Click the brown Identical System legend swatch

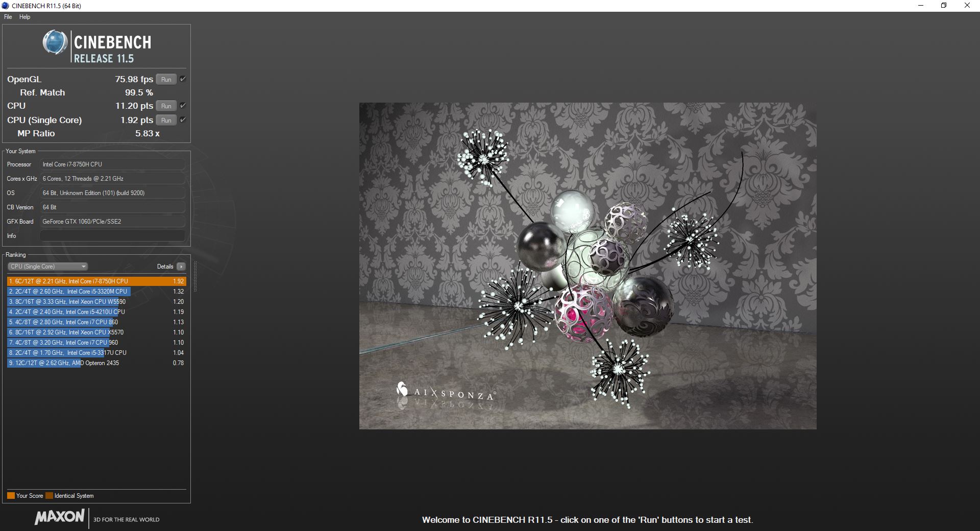coord(49,495)
